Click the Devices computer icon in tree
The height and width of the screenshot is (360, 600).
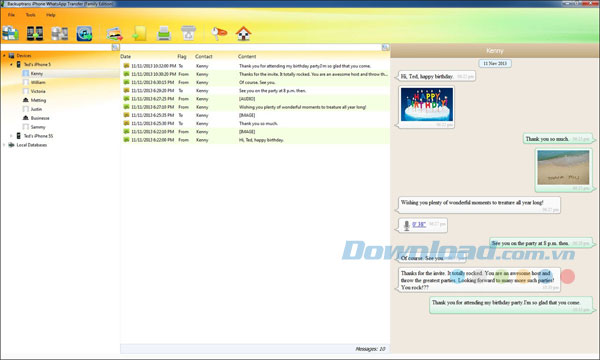tap(11, 55)
